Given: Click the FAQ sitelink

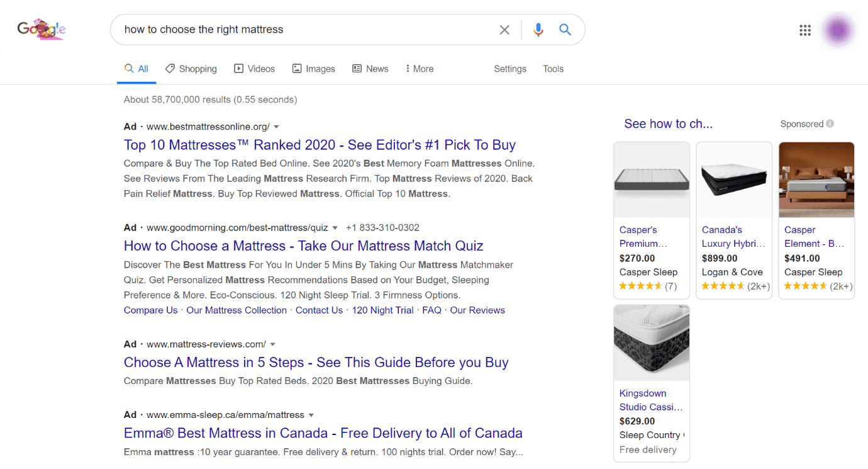Looking at the screenshot, I should pyautogui.click(x=431, y=310).
